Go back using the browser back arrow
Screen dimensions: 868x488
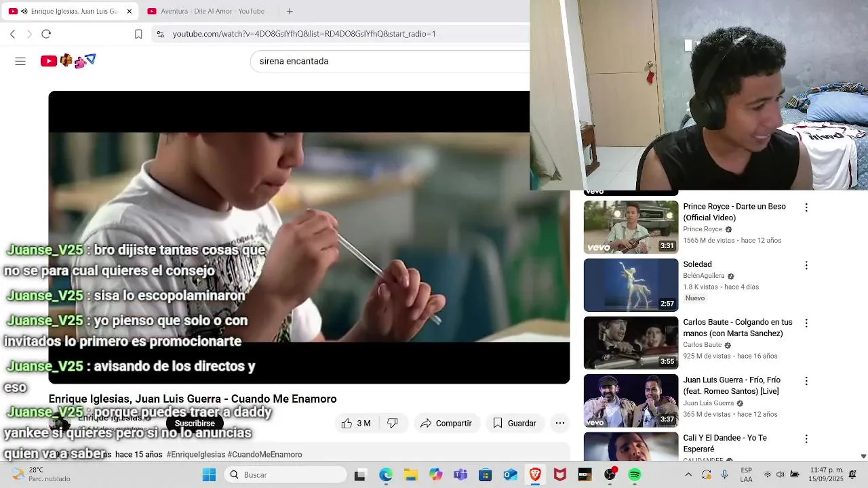[12, 34]
